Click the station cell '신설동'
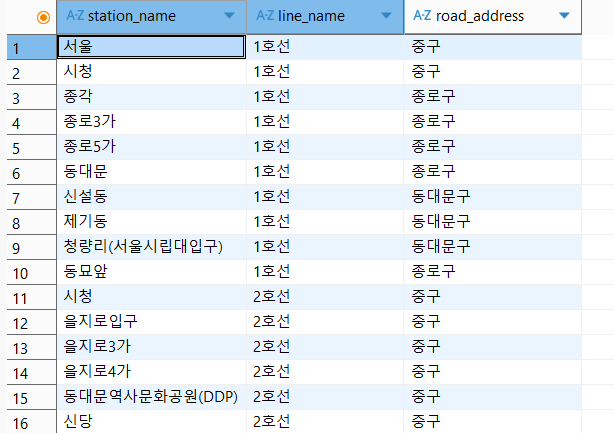 [152, 197]
